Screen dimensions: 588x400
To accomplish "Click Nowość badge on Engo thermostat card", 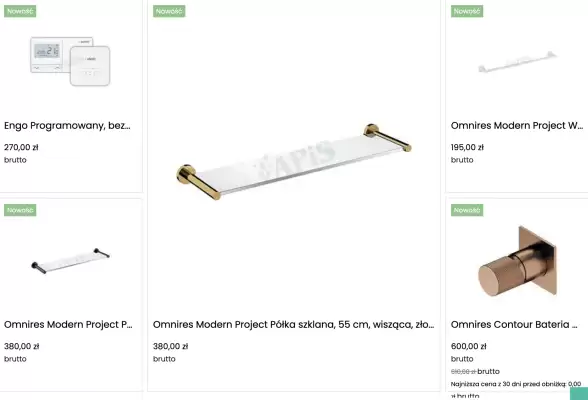I will coord(20,11).
